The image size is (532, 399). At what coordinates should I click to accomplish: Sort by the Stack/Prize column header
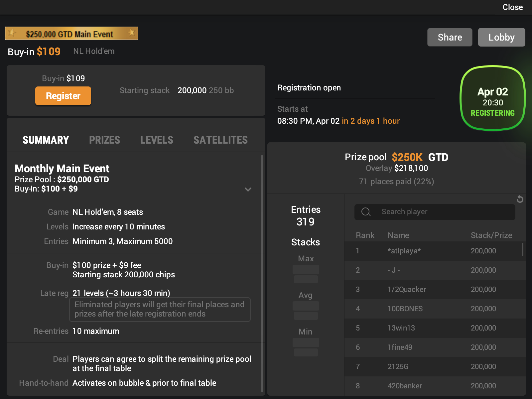click(491, 235)
